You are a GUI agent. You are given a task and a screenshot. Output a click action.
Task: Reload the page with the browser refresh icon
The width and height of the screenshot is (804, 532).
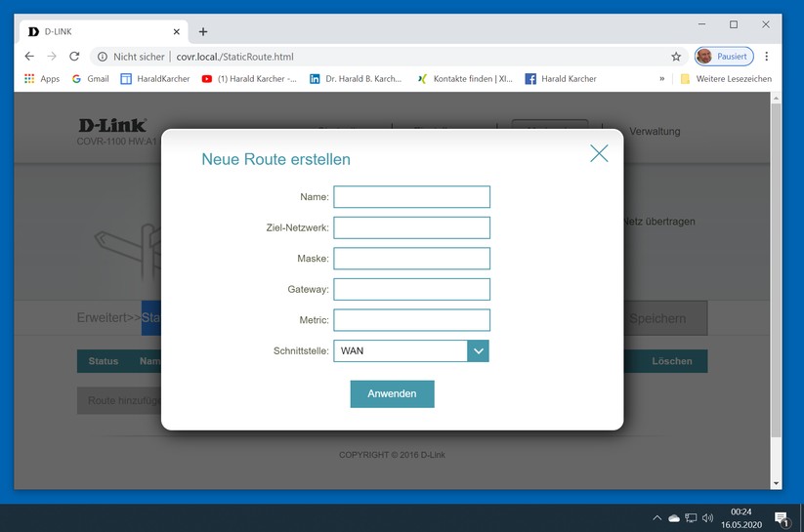point(74,57)
